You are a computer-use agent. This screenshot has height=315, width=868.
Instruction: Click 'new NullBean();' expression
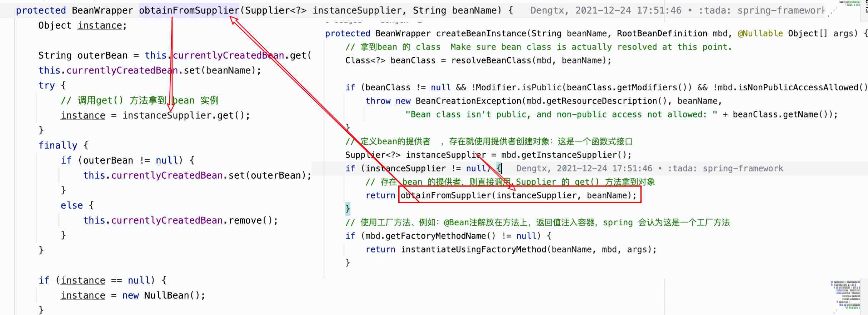point(164,295)
